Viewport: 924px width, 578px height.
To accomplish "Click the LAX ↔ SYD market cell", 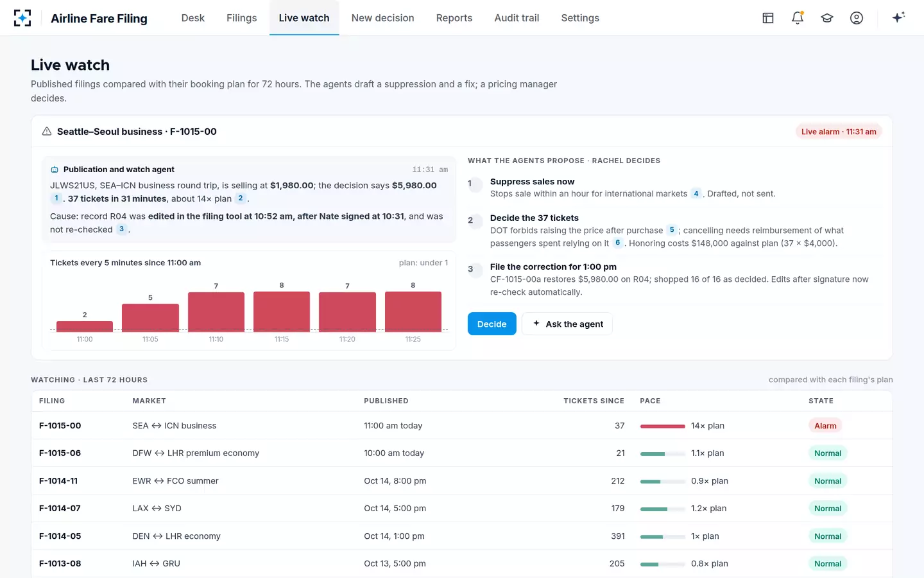I will (157, 509).
